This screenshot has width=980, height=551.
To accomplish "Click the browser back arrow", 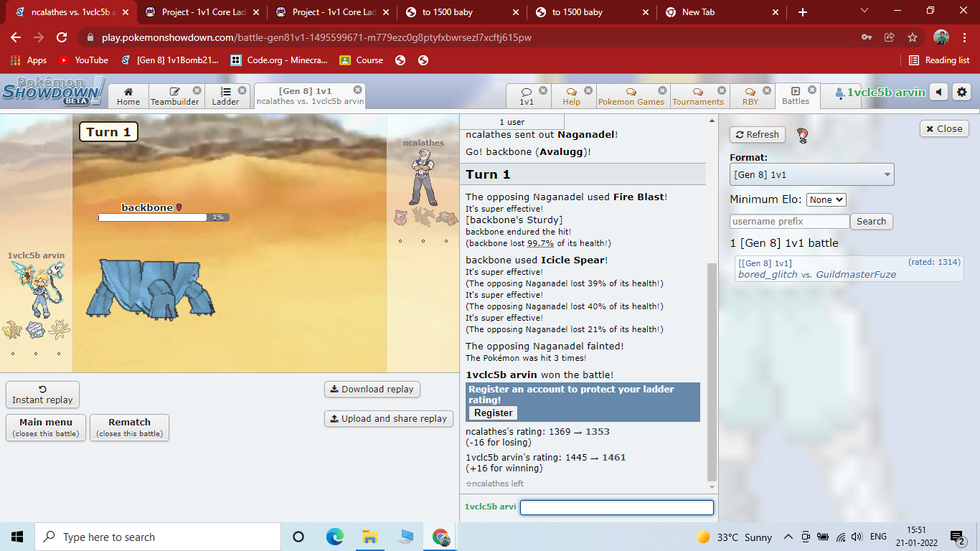I will point(16,37).
